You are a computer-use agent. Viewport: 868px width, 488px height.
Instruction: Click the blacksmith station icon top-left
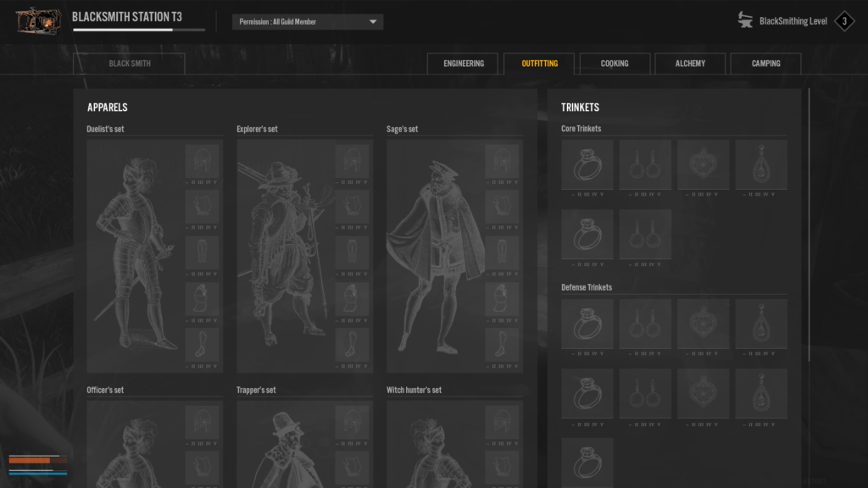coord(38,21)
